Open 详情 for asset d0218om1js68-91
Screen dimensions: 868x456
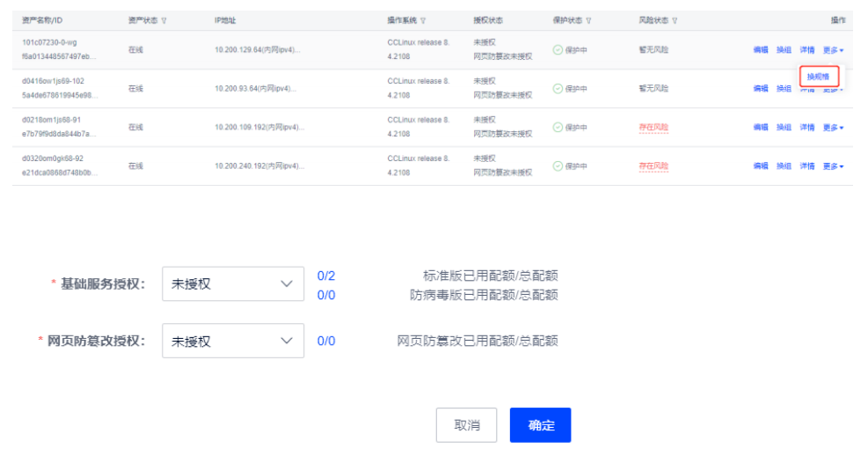pyautogui.click(x=807, y=128)
